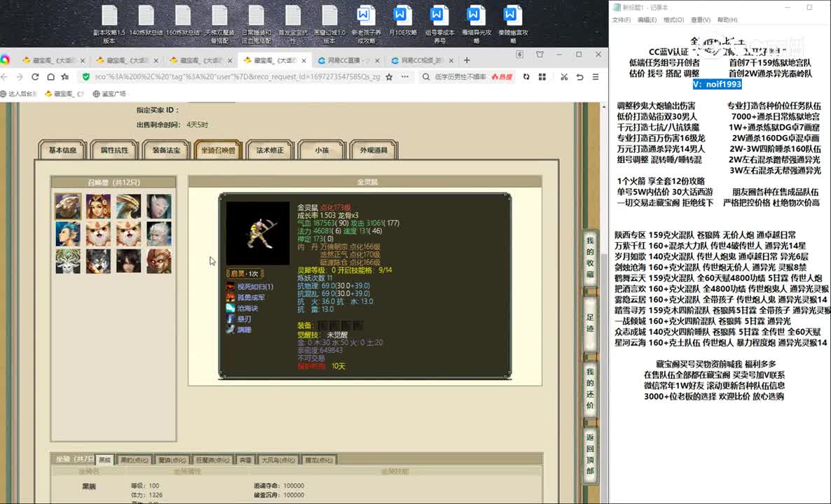The height and width of the screenshot is (504, 831).
Task: Click the 孤勇成军 skill icon
Action: click(231, 297)
